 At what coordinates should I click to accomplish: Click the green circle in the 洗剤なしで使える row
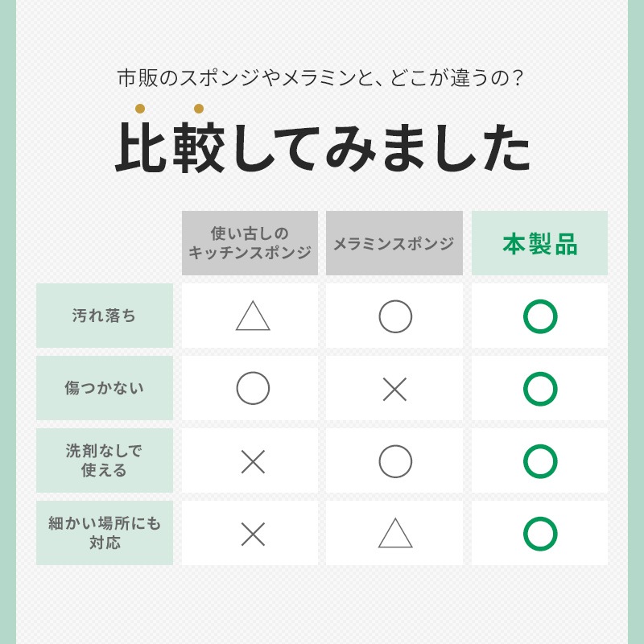540,461
